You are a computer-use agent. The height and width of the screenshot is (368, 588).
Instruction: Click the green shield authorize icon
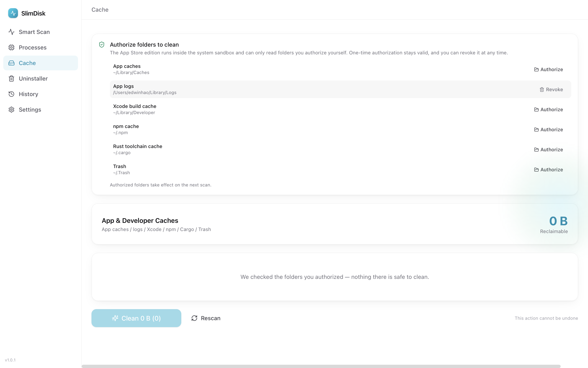click(101, 45)
